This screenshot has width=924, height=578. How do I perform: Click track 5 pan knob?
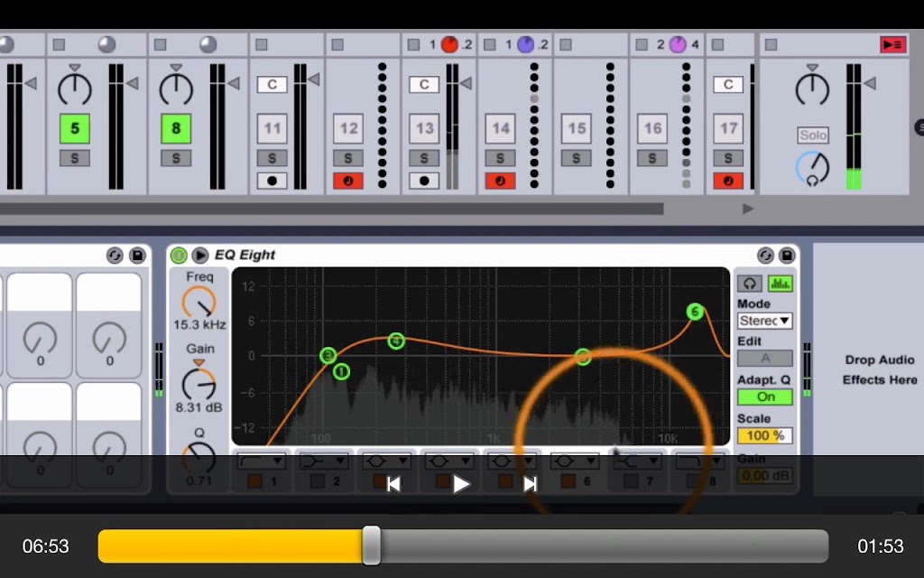pyautogui.click(x=74, y=88)
